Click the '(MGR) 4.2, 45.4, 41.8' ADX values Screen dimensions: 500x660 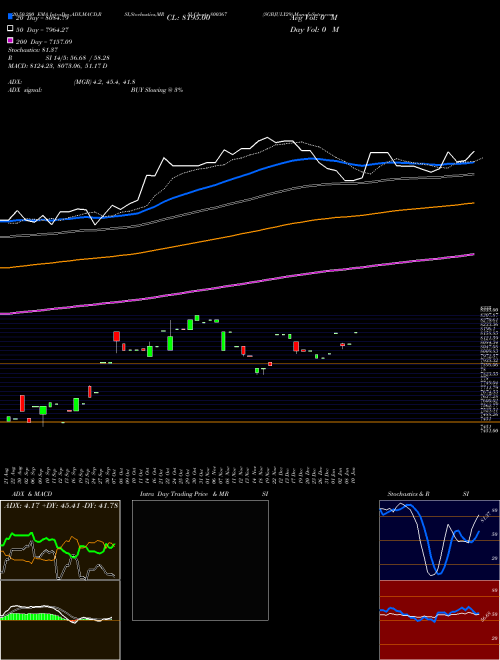point(104,82)
